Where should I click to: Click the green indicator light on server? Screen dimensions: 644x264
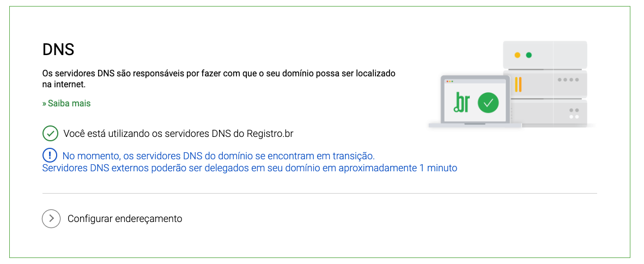(529, 55)
